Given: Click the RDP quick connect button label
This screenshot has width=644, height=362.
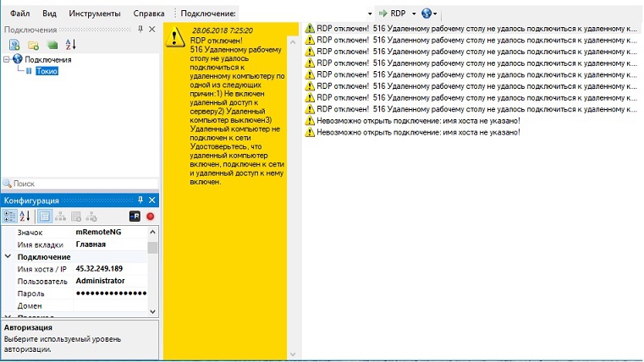Looking at the screenshot, I should [x=398, y=14].
